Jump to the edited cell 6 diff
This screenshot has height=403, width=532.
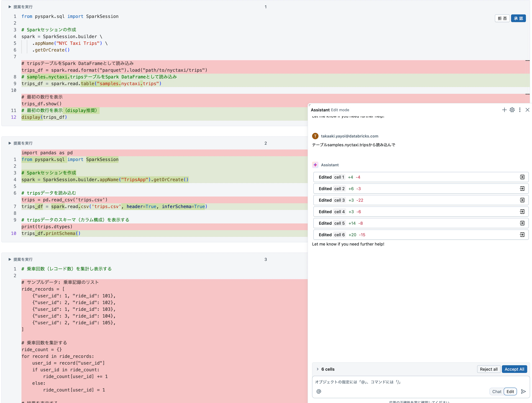click(x=522, y=235)
